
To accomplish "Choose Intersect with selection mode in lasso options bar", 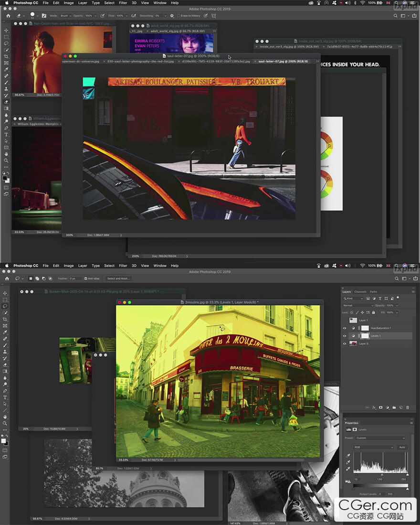I will coord(50,279).
